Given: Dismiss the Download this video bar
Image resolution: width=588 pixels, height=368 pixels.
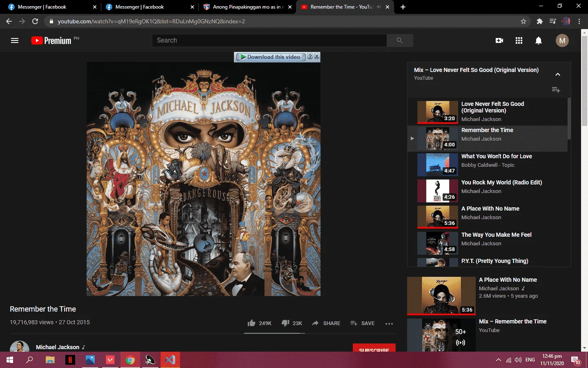Looking at the screenshot, I should (x=316, y=57).
